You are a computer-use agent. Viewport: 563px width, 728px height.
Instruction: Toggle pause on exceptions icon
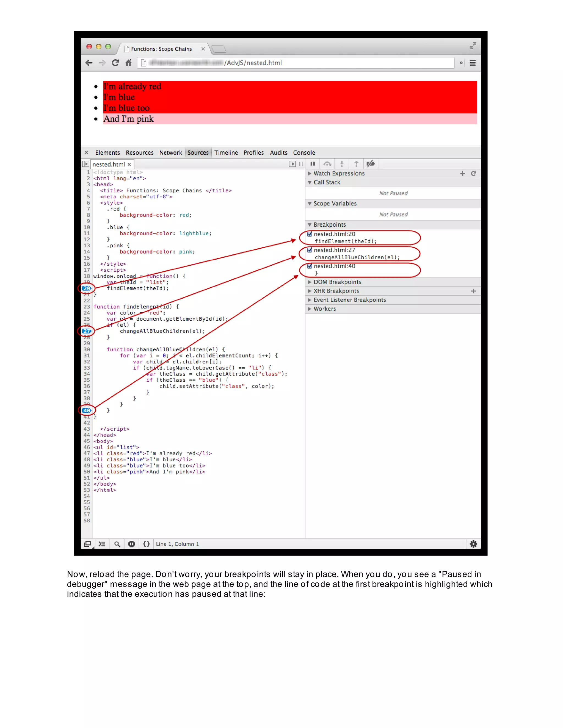[132, 544]
